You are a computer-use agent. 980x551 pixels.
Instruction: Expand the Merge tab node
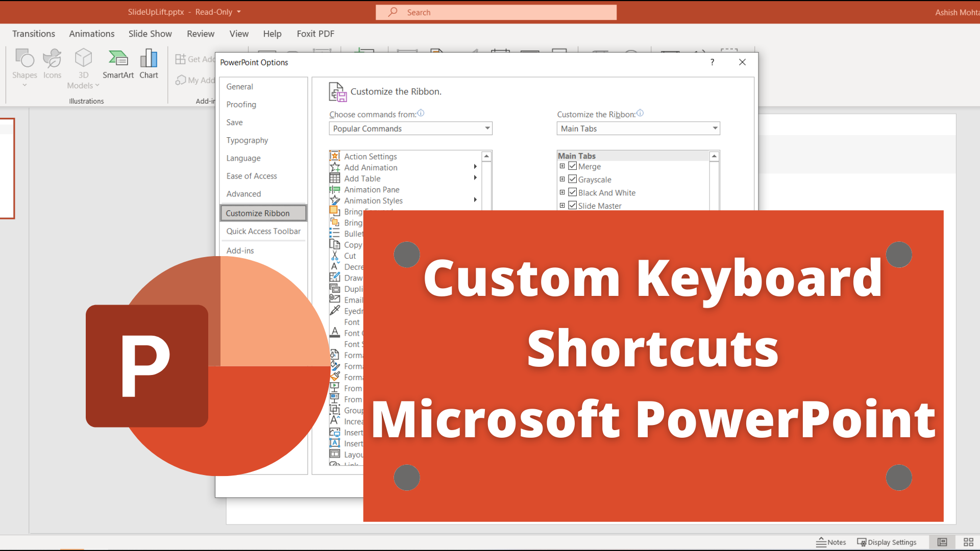[562, 166]
